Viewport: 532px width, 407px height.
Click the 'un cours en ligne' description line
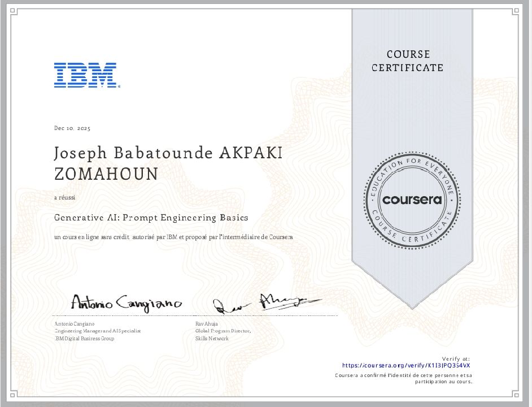(173, 237)
